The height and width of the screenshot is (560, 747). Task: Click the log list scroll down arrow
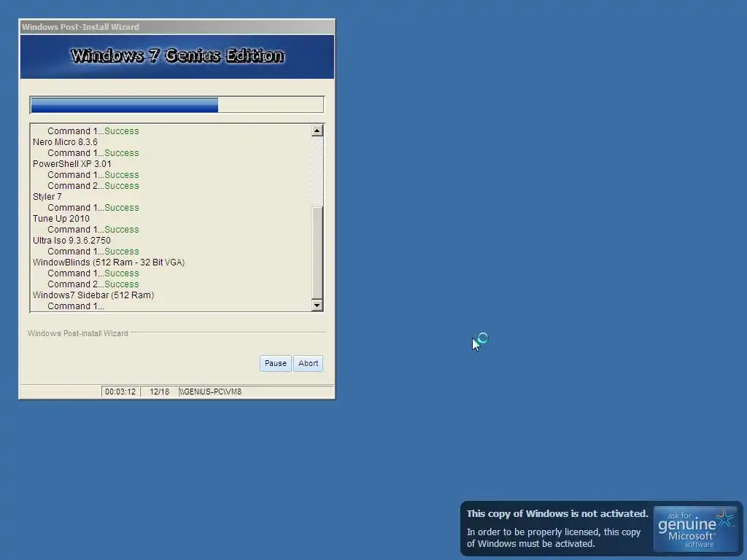[317, 306]
